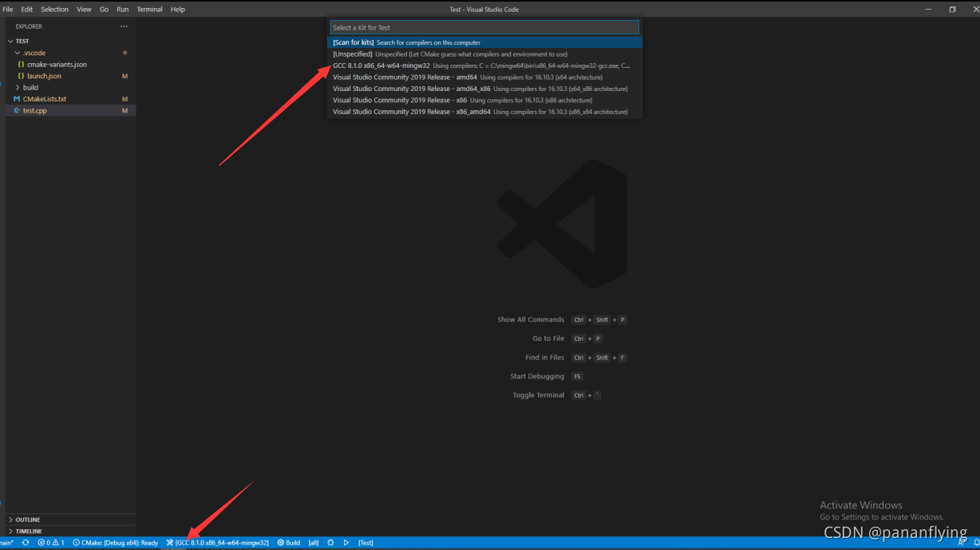Click the Show All Commands hint text
This screenshot has width=980, height=550.
531,319
